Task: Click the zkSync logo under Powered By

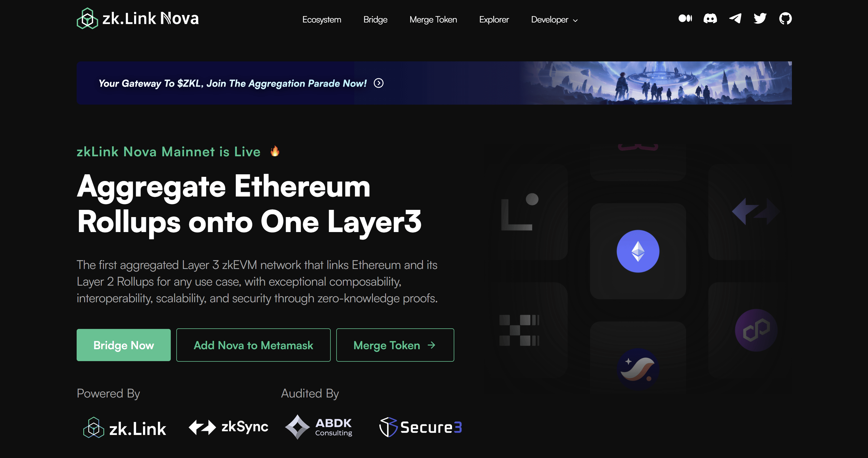Action: click(229, 427)
